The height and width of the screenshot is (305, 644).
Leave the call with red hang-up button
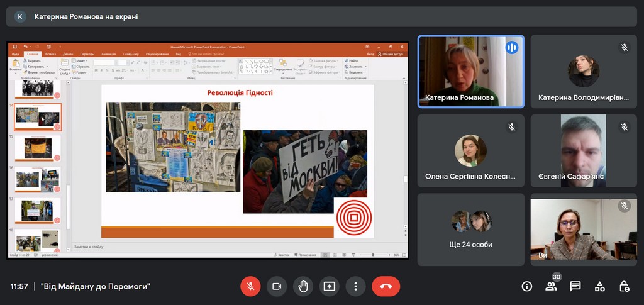pos(386,286)
